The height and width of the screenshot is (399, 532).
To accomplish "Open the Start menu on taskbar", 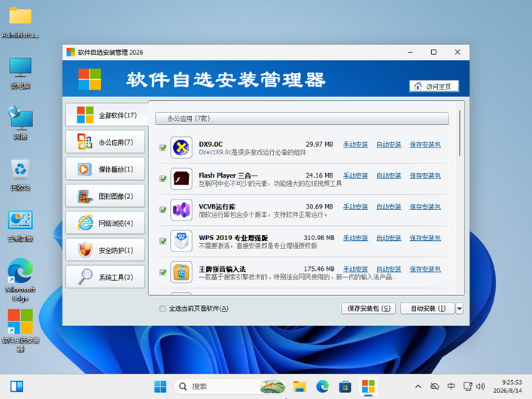I will pyautogui.click(x=160, y=386).
